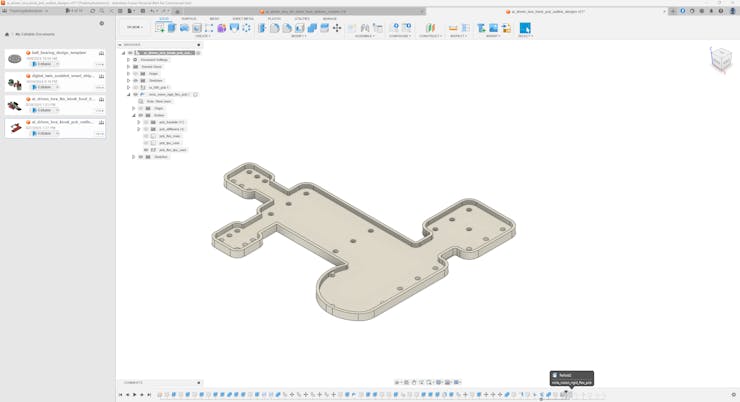Expand the Document Settings tree node
This screenshot has width=740, height=402.
tap(129, 59)
